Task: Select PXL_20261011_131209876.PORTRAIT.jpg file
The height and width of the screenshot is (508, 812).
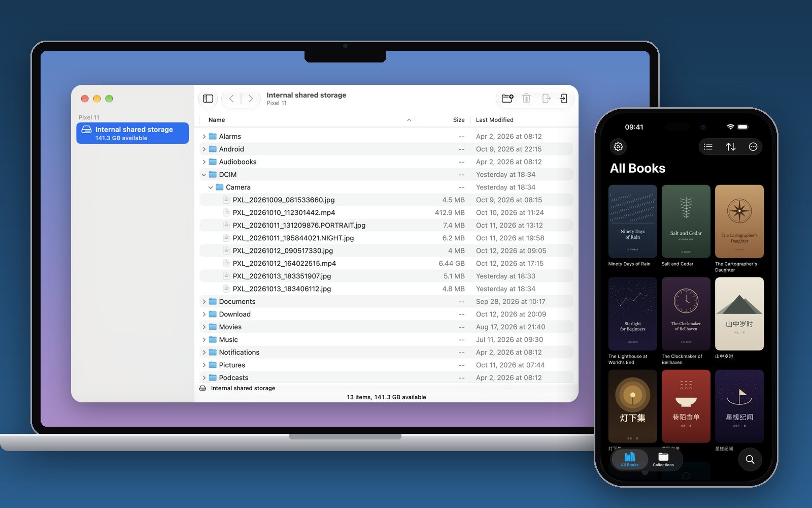Action: tap(386, 226)
